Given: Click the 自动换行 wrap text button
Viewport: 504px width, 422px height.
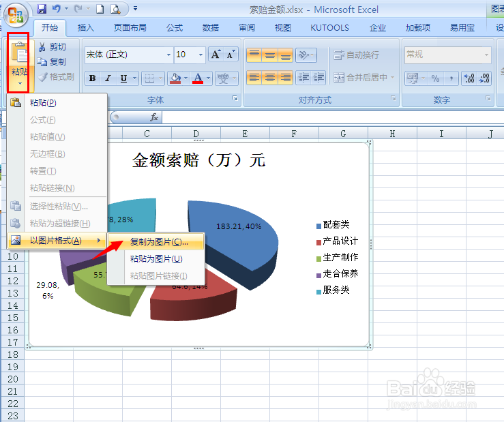Looking at the screenshot, I should [356, 55].
